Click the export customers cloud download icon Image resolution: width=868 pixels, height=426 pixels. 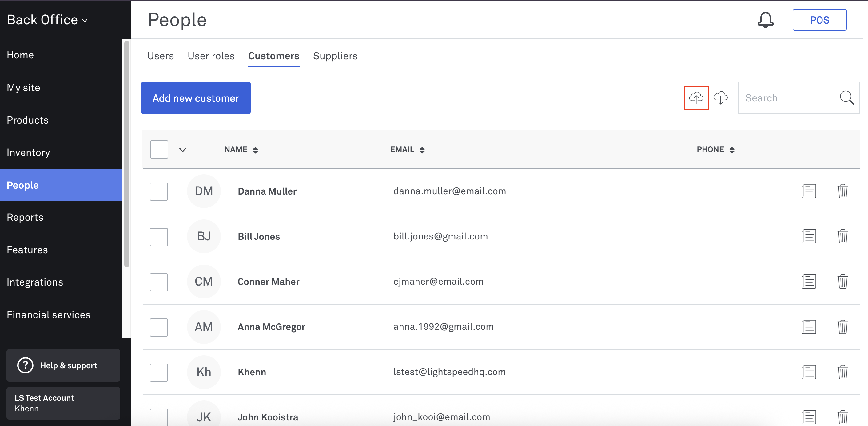click(720, 98)
